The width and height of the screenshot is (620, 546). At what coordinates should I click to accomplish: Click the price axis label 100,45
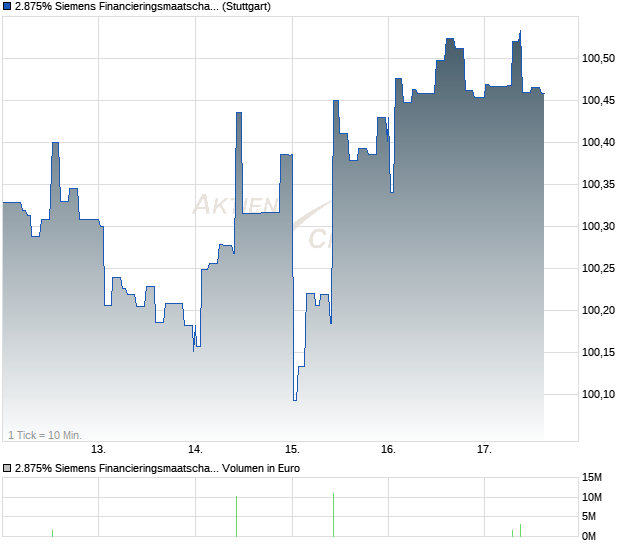[598, 100]
